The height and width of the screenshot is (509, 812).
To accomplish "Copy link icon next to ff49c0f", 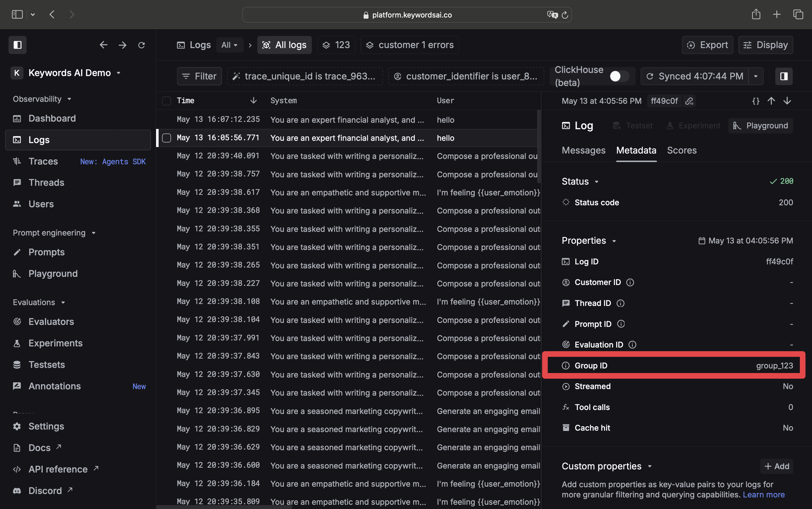I will point(689,101).
